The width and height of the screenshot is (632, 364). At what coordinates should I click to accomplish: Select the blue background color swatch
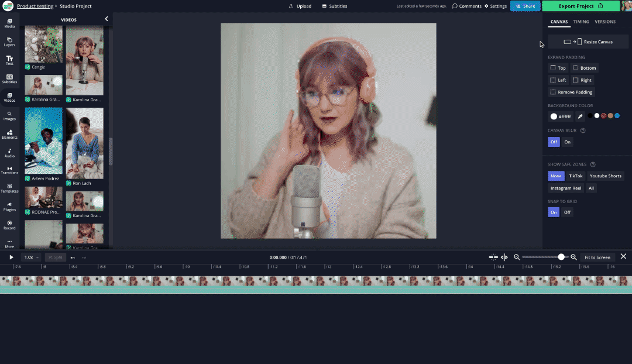click(x=617, y=116)
